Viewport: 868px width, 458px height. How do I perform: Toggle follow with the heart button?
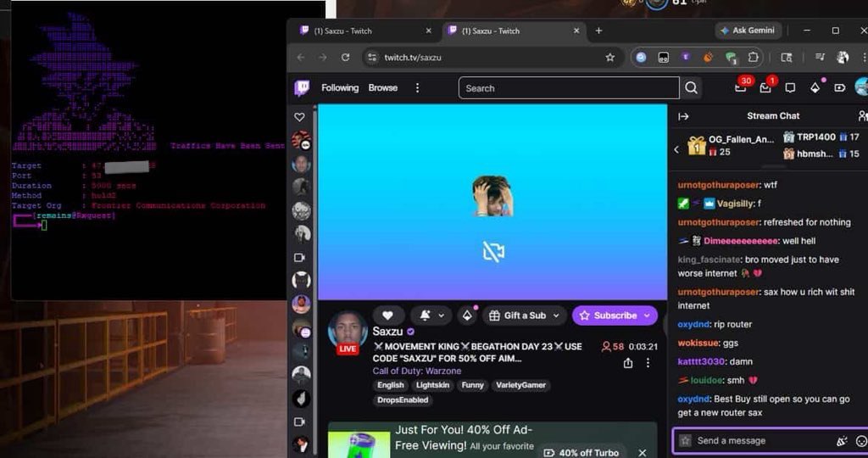(387, 316)
